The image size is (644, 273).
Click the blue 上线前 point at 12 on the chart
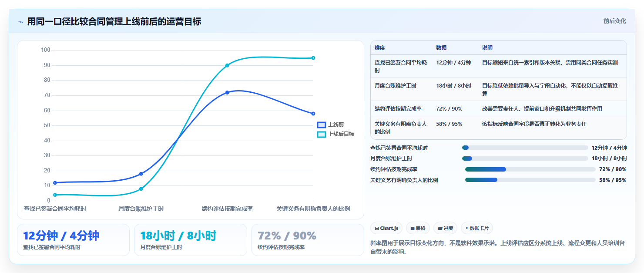[55, 182]
